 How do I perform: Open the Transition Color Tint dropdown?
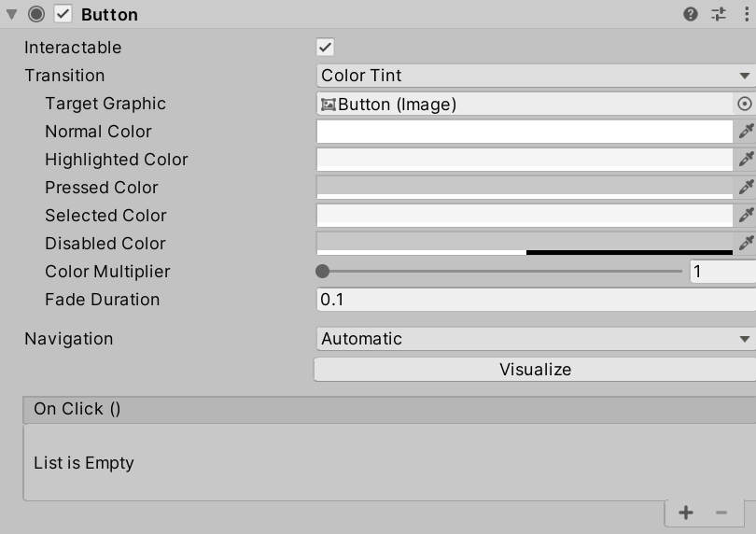click(x=535, y=76)
